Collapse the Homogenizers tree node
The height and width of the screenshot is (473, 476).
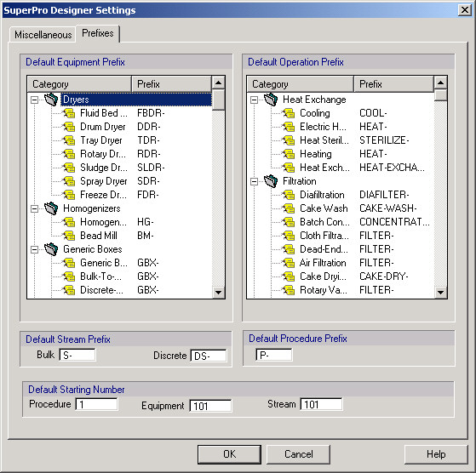point(35,208)
